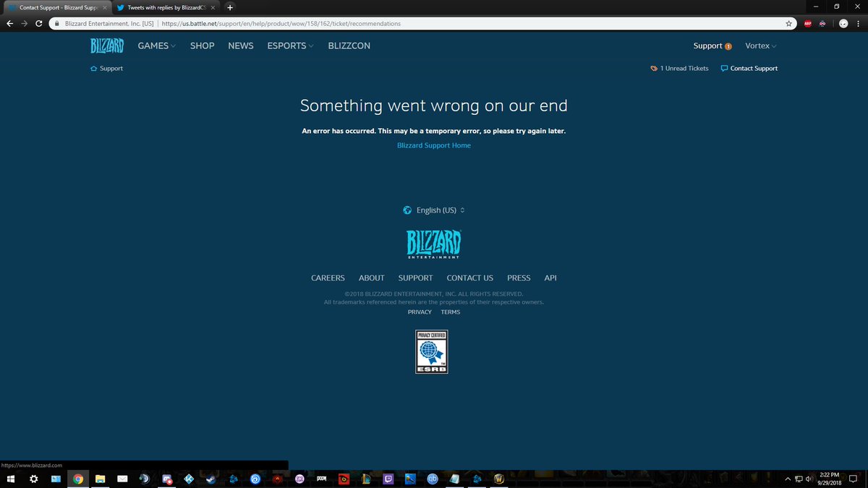Launch Steam from the taskbar

pos(211,479)
